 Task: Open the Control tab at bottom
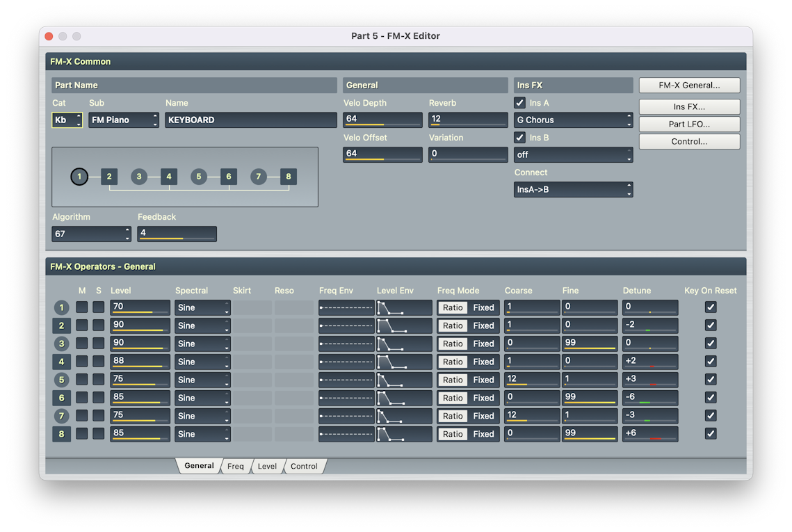click(304, 467)
